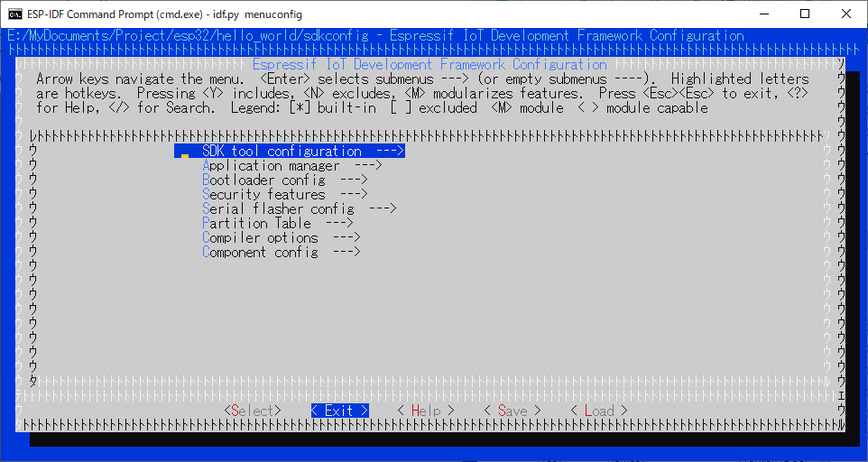Click the Save button
This screenshot has height=462, width=868.
point(512,411)
